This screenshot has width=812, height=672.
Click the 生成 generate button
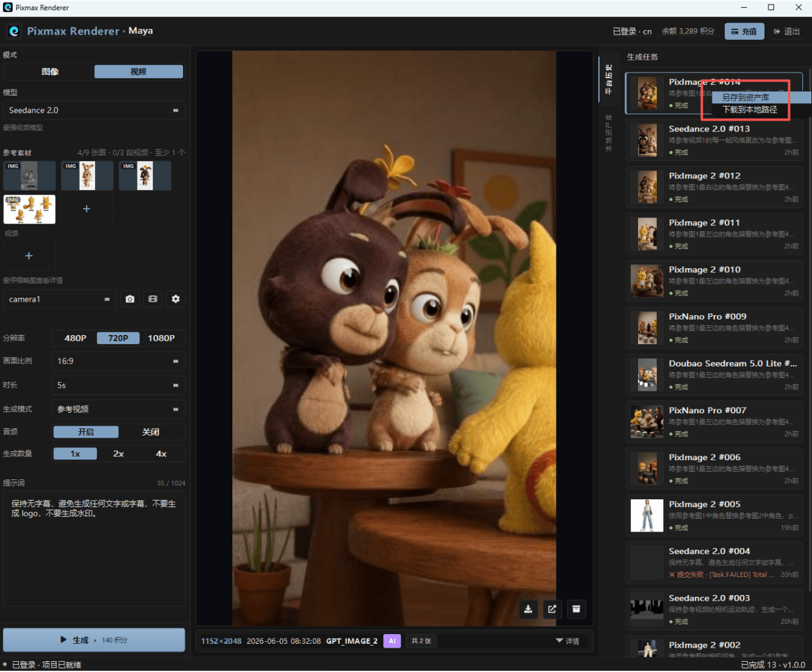pyautogui.click(x=94, y=640)
